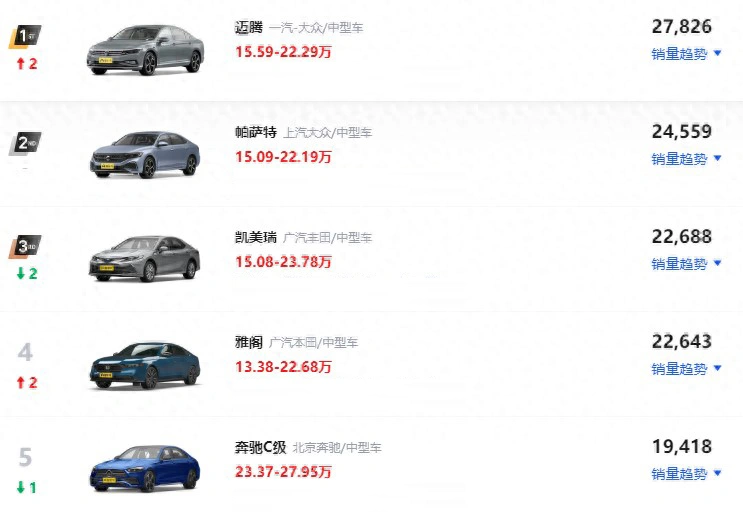
Task: Click the 2nd place rank badge
Action: click(25, 143)
